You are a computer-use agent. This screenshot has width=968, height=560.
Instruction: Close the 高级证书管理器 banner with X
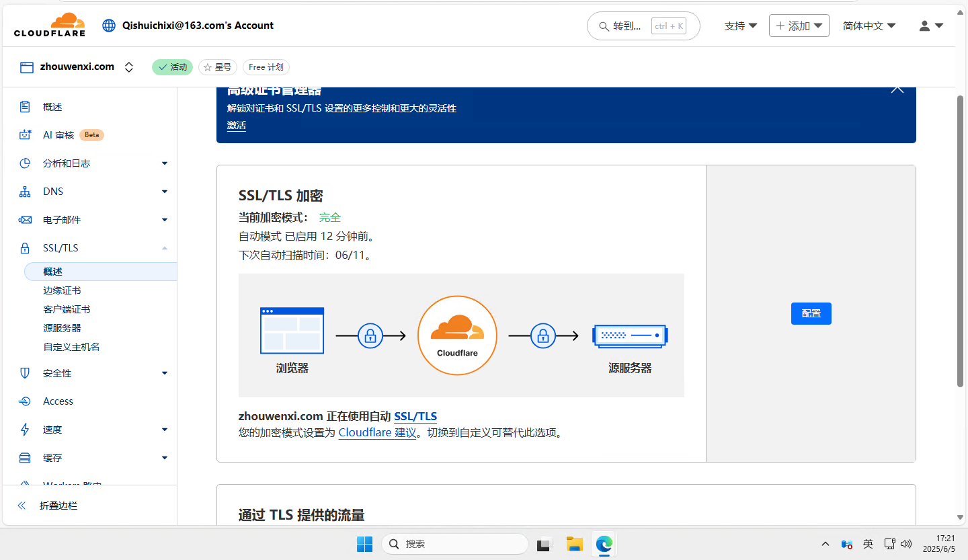pos(897,89)
